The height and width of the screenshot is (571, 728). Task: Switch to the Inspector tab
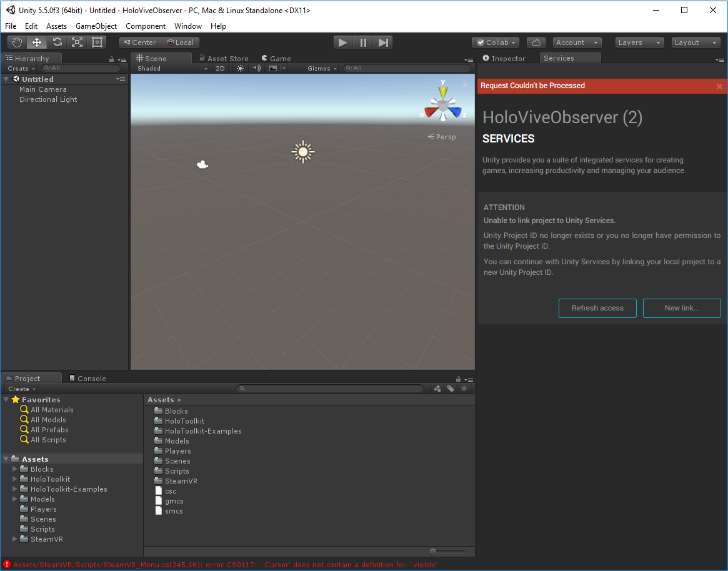[504, 59]
